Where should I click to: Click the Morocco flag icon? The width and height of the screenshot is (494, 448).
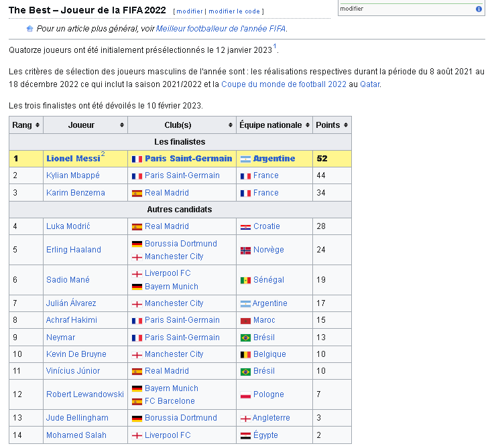tap(245, 321)
